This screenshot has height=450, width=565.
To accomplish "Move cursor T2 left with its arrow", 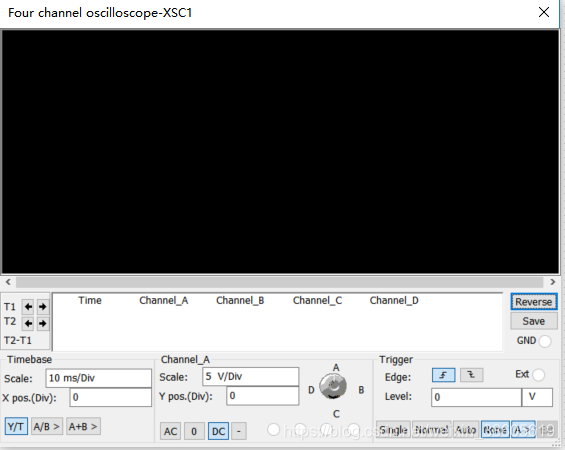I will tap(28, 323).
